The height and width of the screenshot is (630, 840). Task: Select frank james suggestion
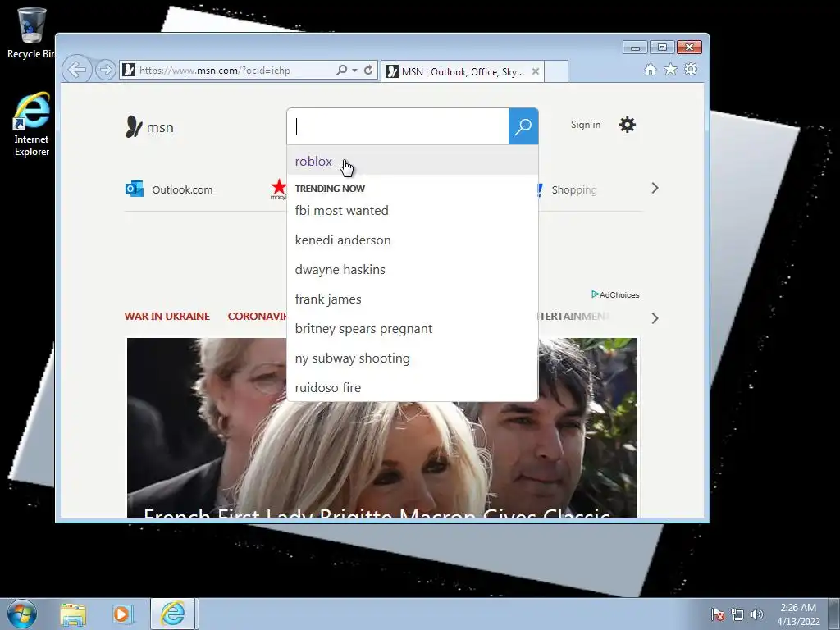pos(413,299)
